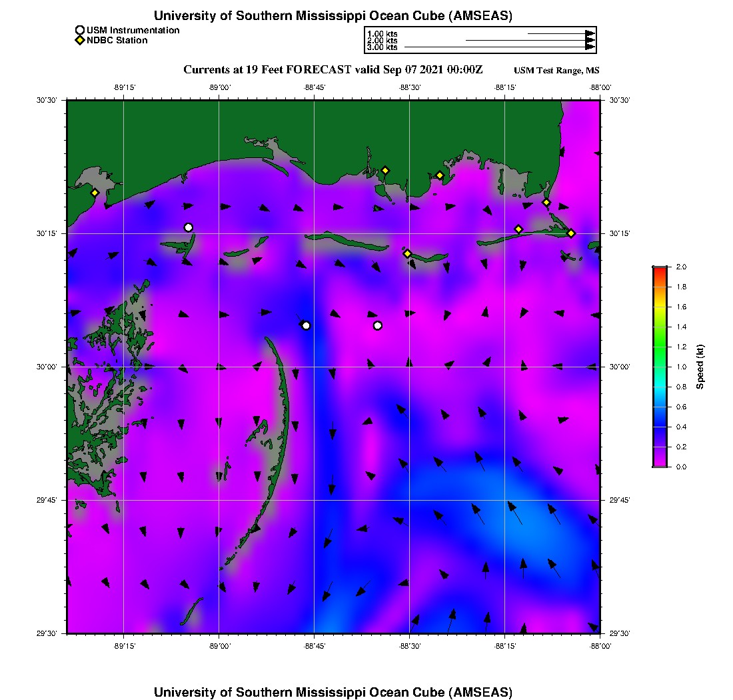
Task: Click the northwesternmost USM instrumentation circle marker
Action: 189,227
